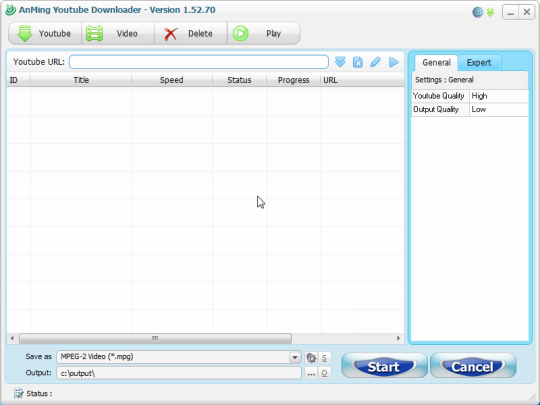Click the blue pencil edit icon
The width and height of the screenshot is (540, 405).
click(x=375, y=62)
